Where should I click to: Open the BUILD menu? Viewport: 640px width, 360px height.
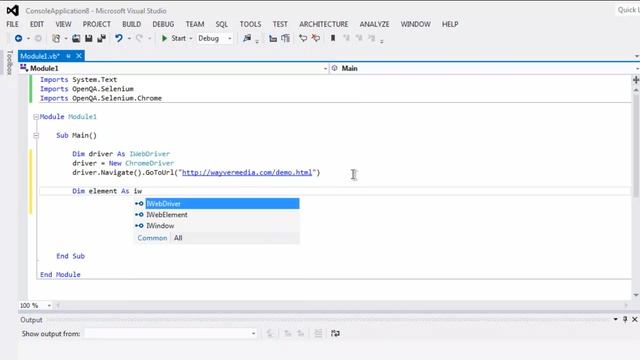pyautogui.click(x=131, y=24)
